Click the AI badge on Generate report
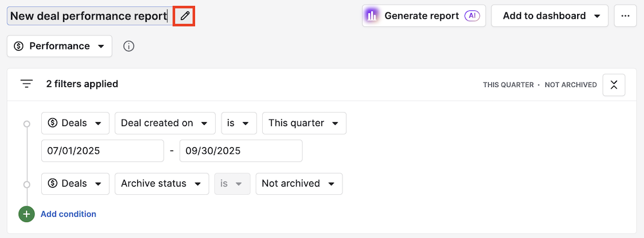Image resolution: width=644 pixels, height=238 pixels. pyautogui.click(x=472, y=16)
